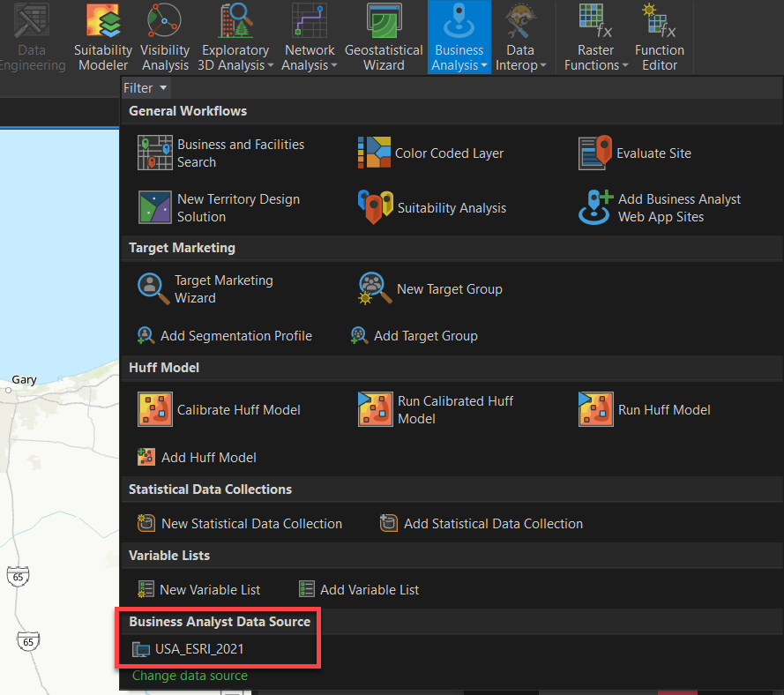Choose Color Coded Layer workflow
Viewport: 784px width, 695px height.
(430, 153)
